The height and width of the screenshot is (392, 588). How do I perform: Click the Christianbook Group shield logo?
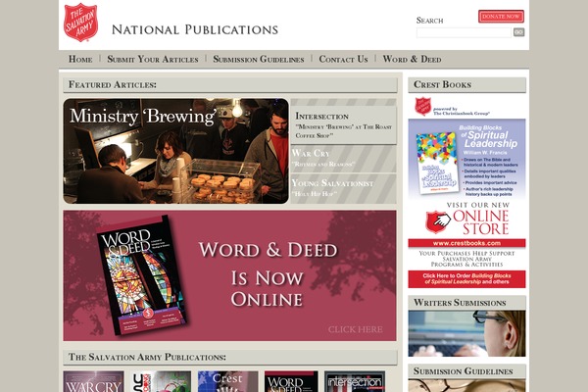coord(422,106)
